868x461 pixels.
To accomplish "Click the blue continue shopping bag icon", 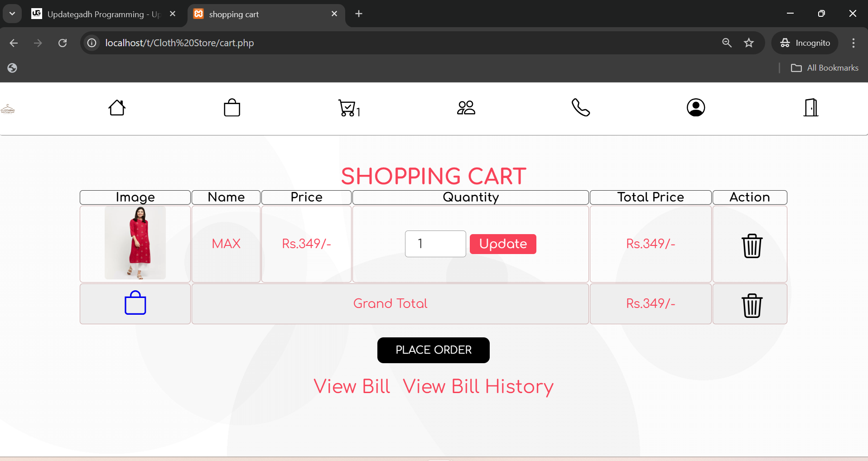I will pos(135,303).
